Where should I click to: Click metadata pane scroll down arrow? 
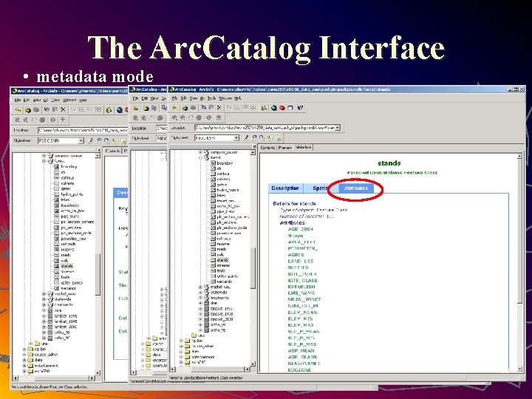519,369
